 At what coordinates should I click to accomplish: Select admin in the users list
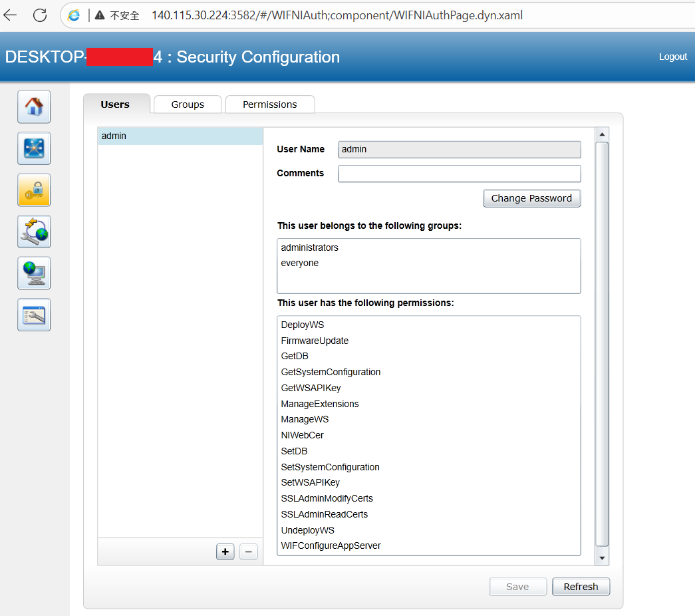coord(180,136)
